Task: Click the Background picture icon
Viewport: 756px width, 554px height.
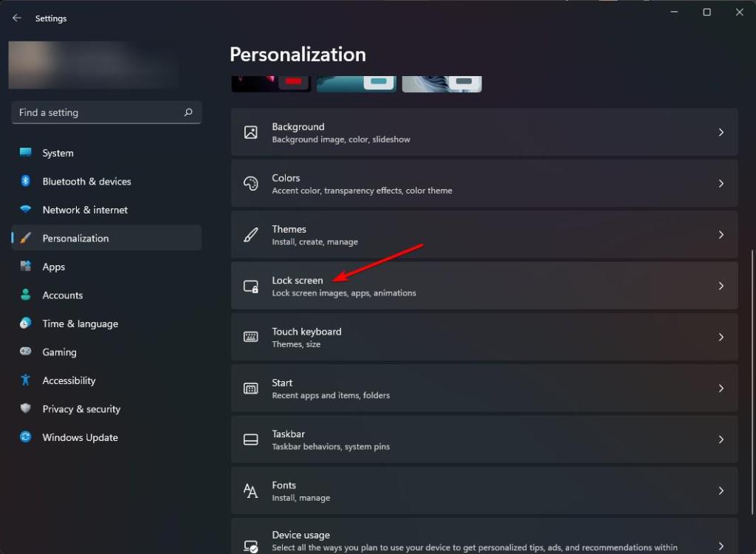Action: (251, 132)
